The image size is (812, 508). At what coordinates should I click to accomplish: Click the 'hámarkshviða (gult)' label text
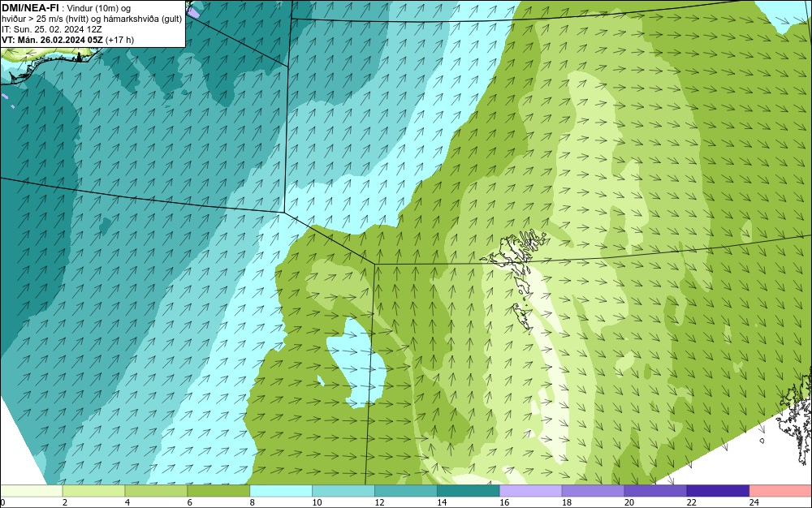click(x=145, y=19)
